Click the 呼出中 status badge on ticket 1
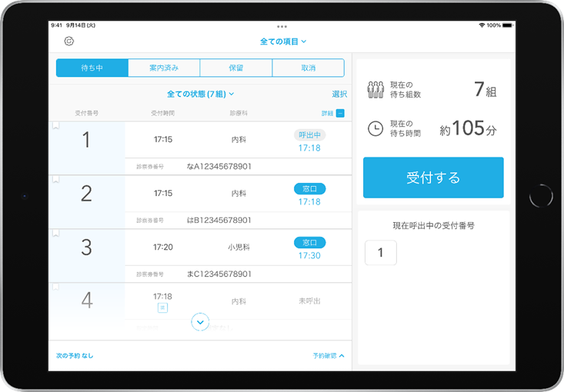564x392 pixels. tap(309, 135)
